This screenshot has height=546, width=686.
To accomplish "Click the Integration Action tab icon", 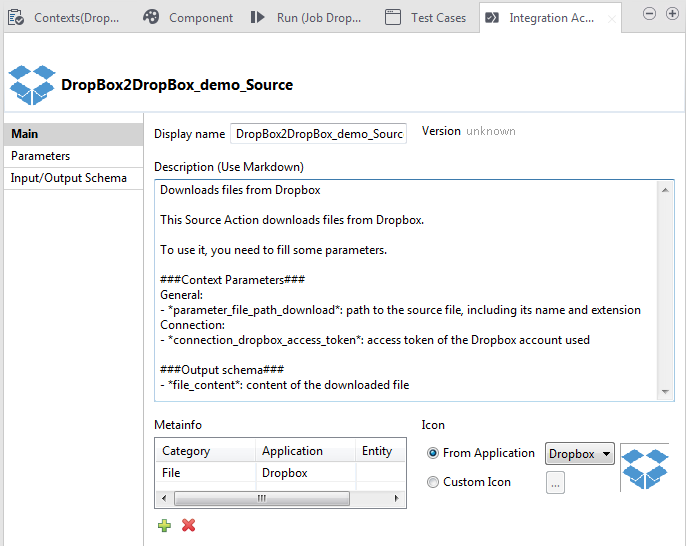I will tap(492, 18).
